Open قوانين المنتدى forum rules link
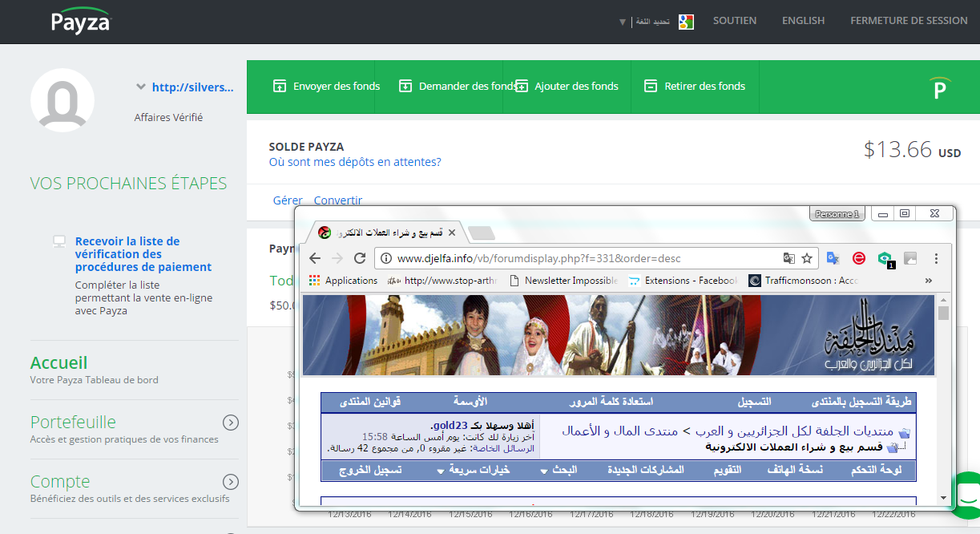This screenshot has width=980, height=534. coord(370,401)
